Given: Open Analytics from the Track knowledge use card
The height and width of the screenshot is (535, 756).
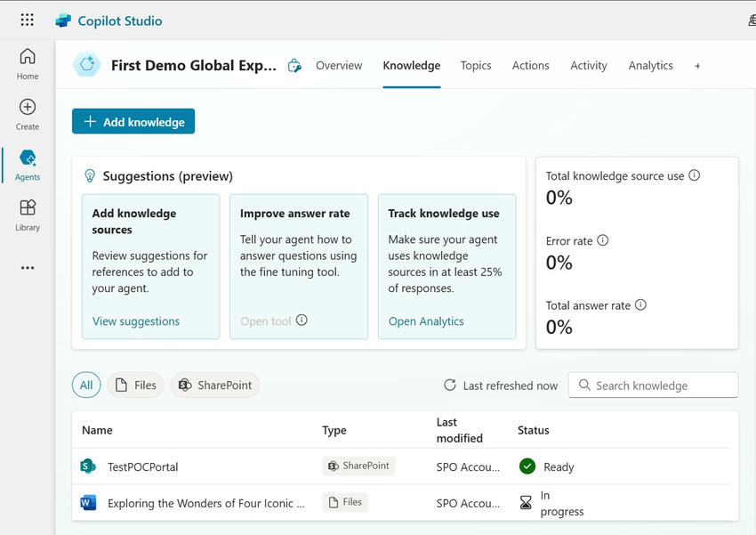Looking at the screenshot, I should click(425, 321).
